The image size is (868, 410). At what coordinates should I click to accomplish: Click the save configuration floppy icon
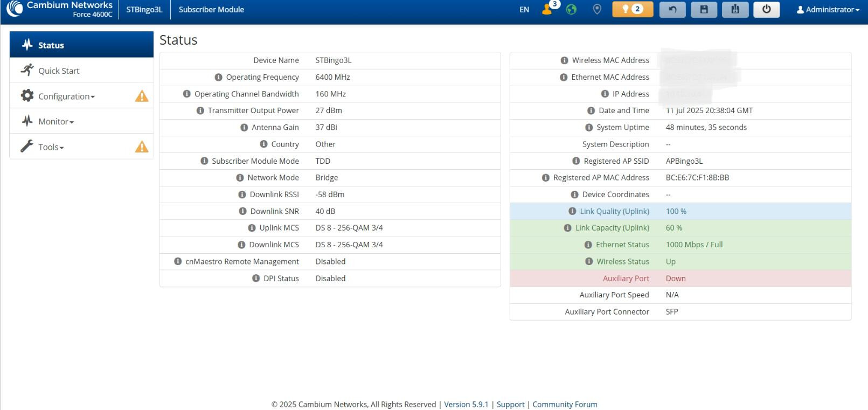pyautogui.click(x=704, y=9)
